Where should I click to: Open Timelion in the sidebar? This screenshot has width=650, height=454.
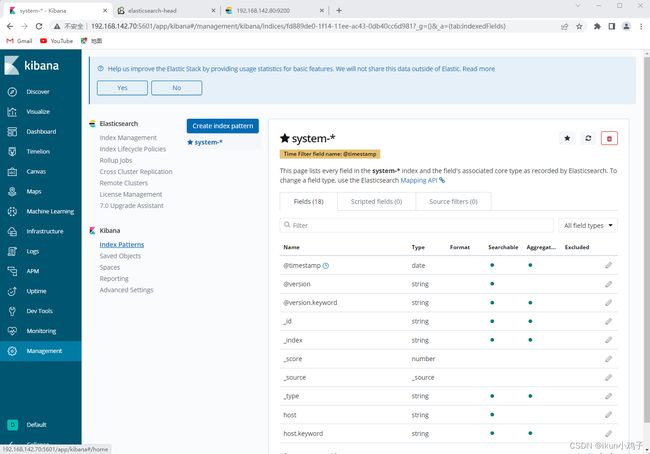click(38, 151)
